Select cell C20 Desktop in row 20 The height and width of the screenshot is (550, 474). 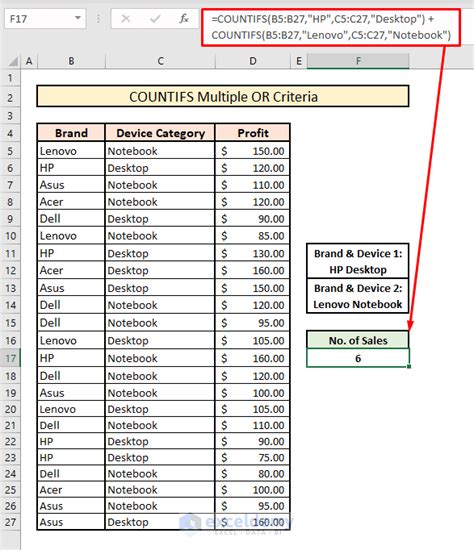tap(160, 409)
